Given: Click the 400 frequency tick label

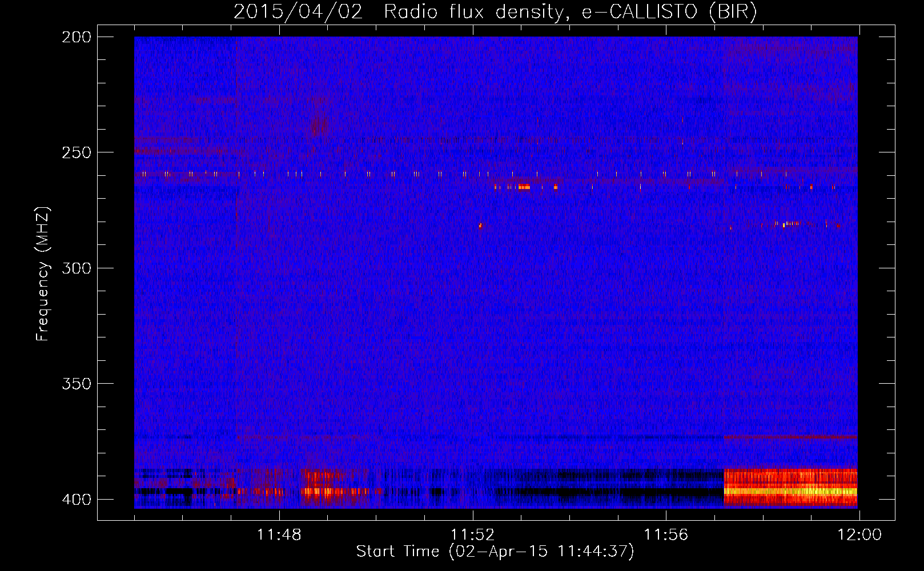Looking at the screenshot, I should 77,499.
